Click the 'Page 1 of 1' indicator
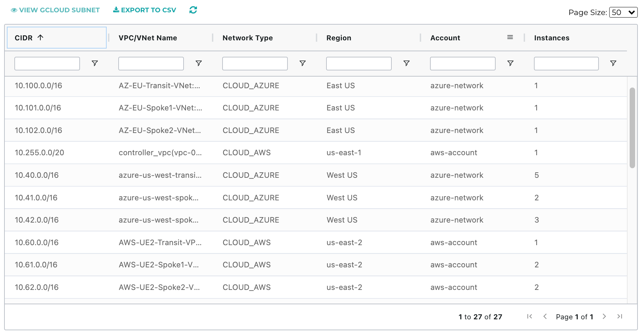Screen dimensions: 644x333 pyautogui.click(x=575, y=317)
